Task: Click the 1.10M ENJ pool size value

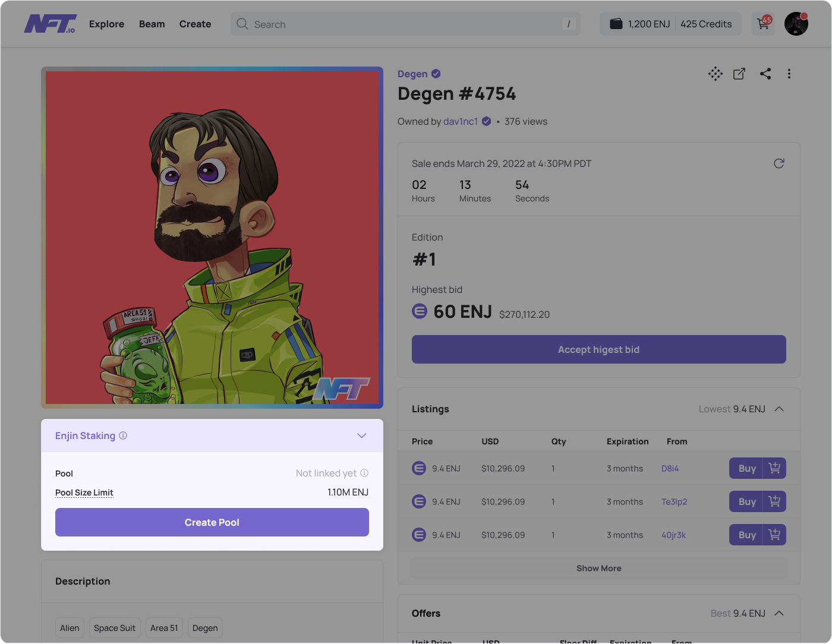Action: [x=348, y=492]
